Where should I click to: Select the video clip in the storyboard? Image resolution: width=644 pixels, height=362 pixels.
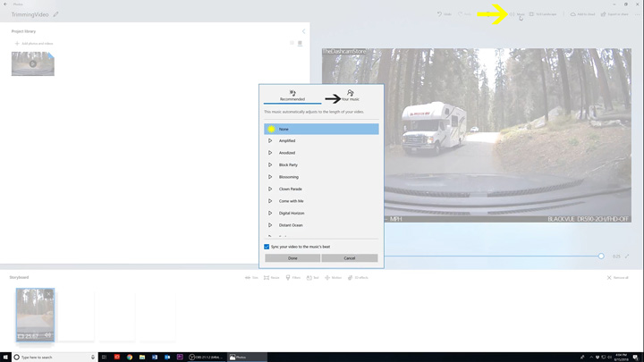[35, 314]
